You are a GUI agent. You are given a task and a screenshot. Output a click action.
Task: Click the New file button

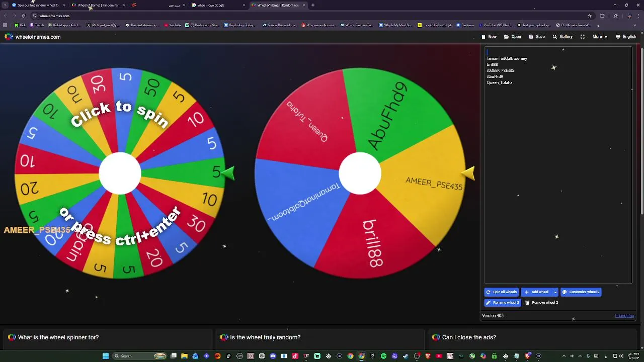[x=489, y=37]
